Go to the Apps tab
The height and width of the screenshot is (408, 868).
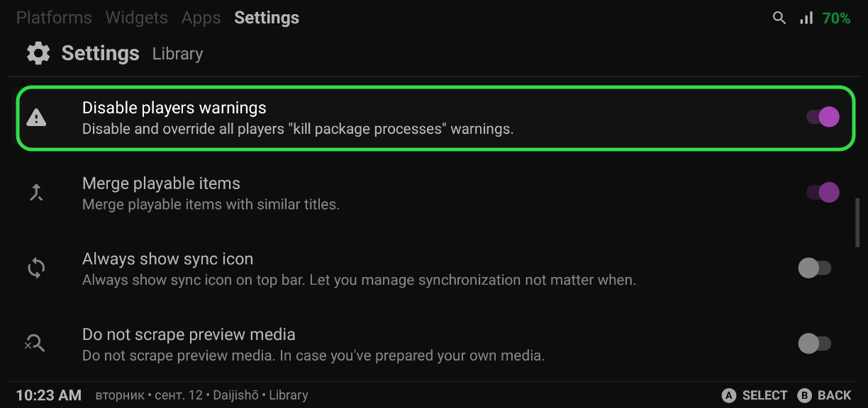[x=201, y=18]
